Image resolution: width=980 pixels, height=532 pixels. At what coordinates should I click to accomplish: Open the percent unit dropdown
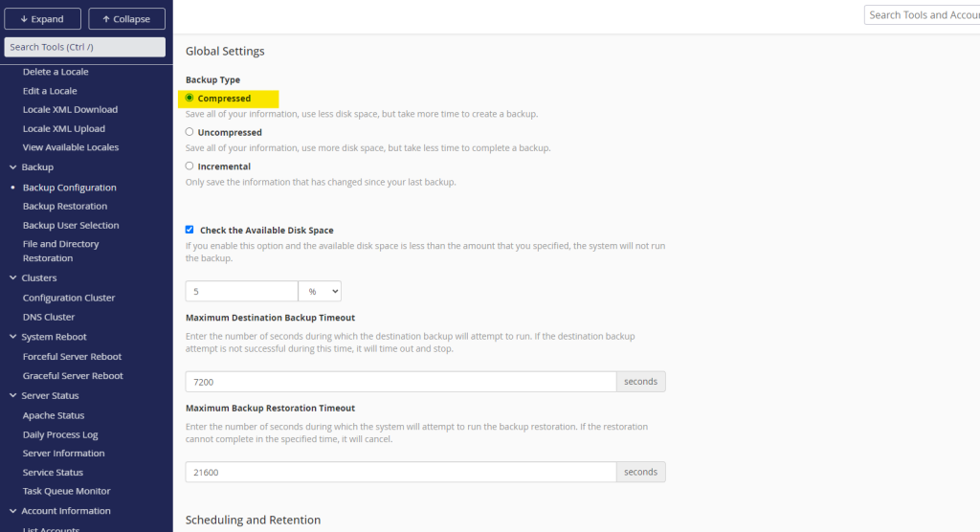(x=320, y=292)
